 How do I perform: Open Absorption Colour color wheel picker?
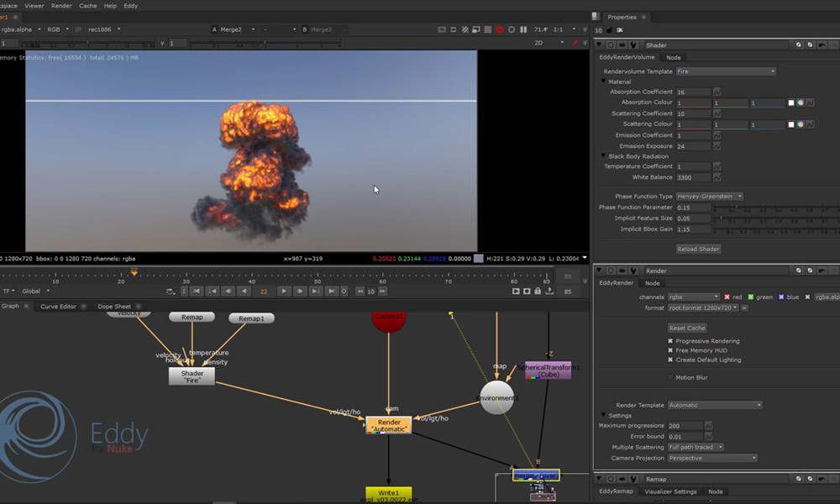pos(801,103)
